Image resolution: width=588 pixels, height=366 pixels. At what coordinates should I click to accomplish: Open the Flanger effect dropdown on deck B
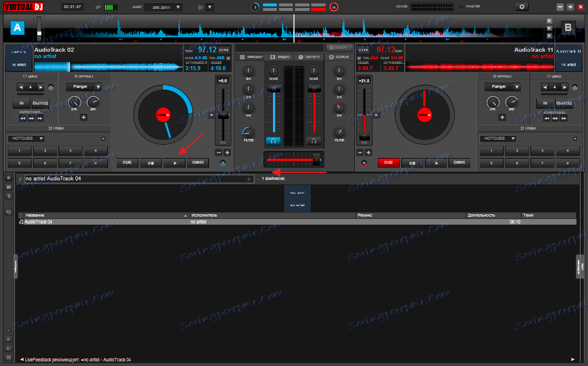click(502, 87)
